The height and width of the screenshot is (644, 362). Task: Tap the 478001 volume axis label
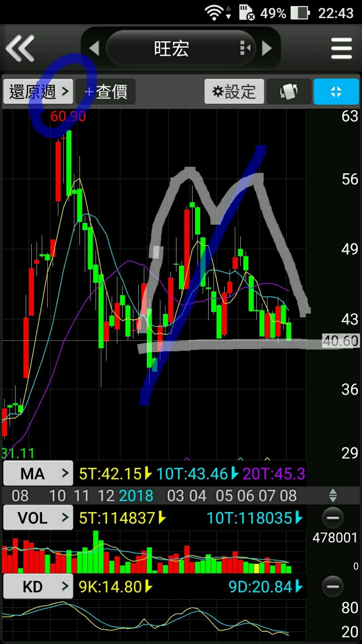(x=335, y=538)
